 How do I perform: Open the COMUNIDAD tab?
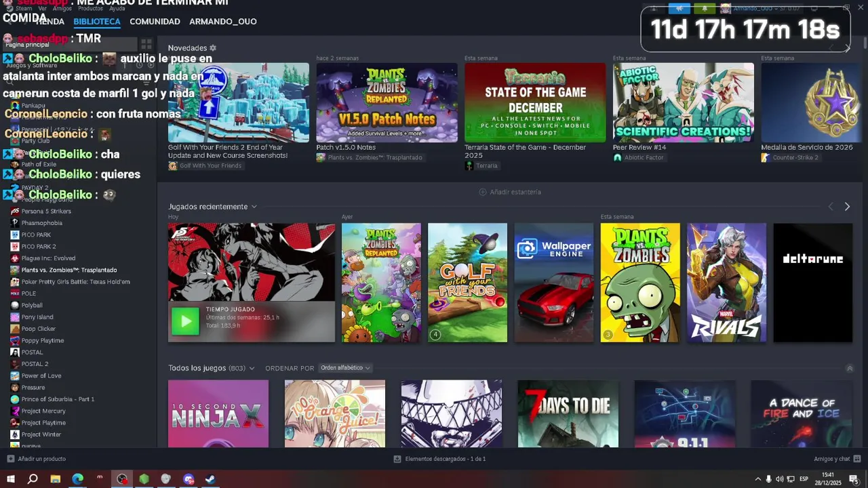click(x=155, y=22)
